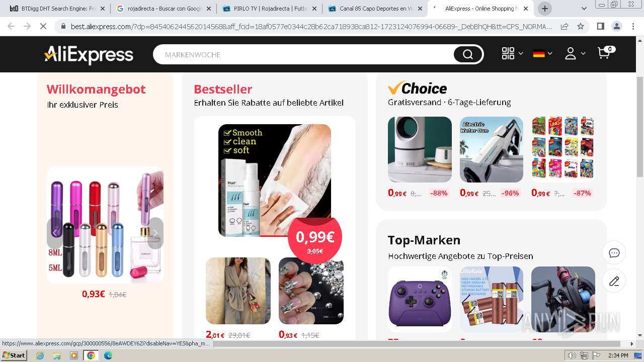Open the Willkomangebot heading link
Image resolution: width=644 pixels, height=362 pixels.
[96, 89]
